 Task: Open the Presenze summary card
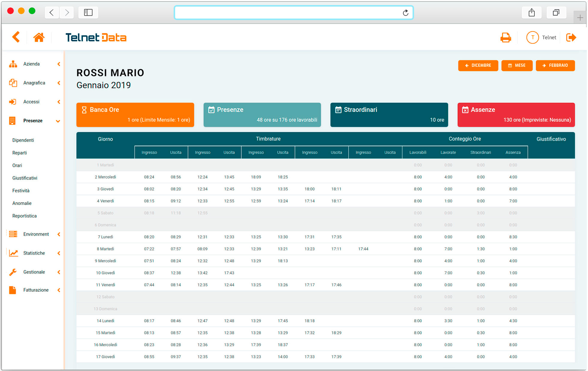[262, 115]
